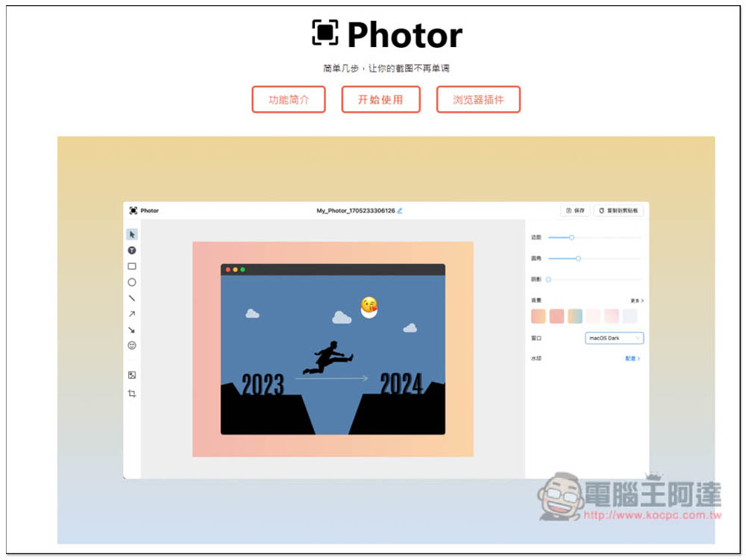Adjust the 阴影 shadow slider handle
This screenshot has height=560, width=746.
click(x=548, y=280)
